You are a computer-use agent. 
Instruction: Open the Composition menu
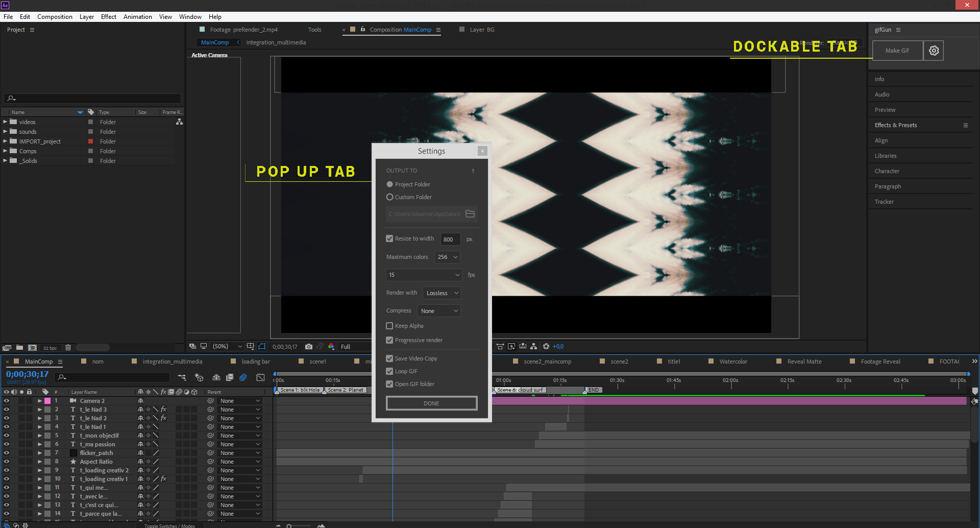point(55,17)
